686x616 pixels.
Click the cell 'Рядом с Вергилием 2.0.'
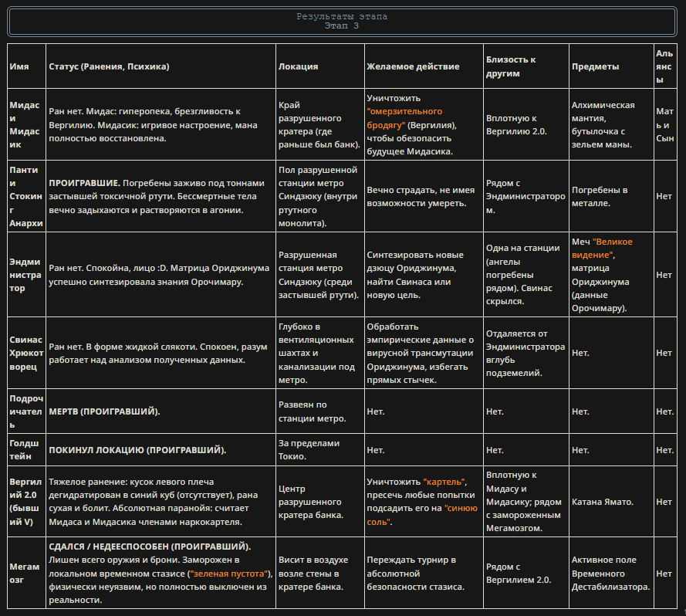(526, 573)
